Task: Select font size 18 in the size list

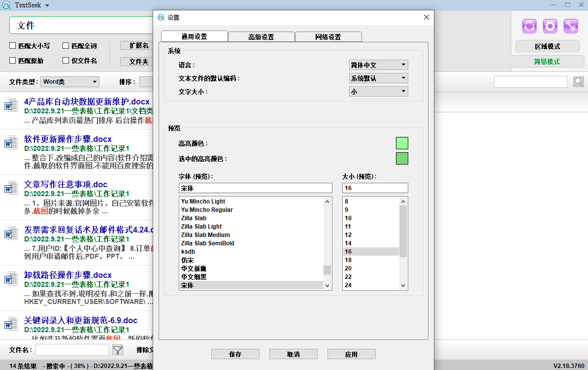Action: tap(349, 260)
